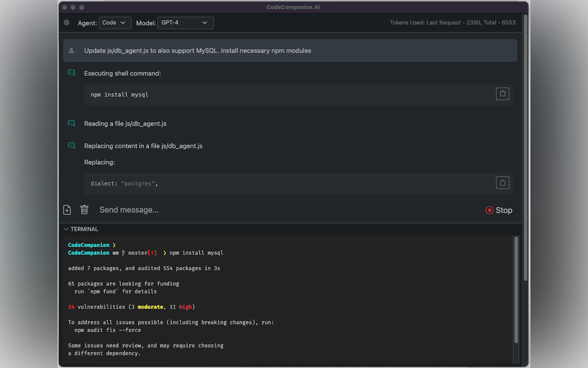588x368 pixels.
Task: Copy the dialect postgres code snippet
Action: pyautogui.click(x=502, y=183)
